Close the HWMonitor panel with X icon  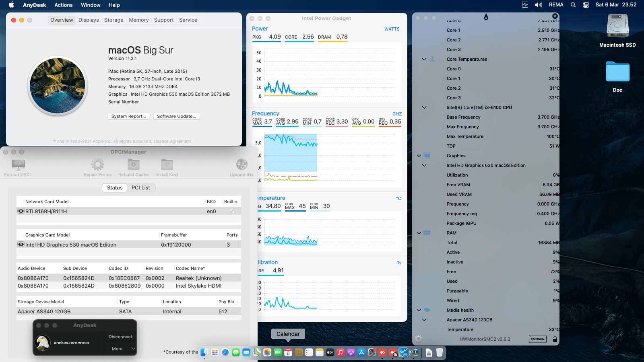click(x=555, y=16)
